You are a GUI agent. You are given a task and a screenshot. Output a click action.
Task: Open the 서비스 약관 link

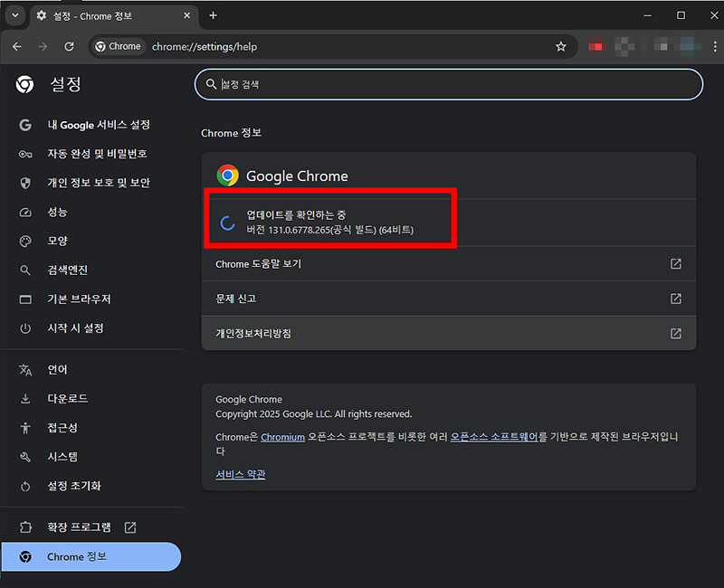pos(240,473)
